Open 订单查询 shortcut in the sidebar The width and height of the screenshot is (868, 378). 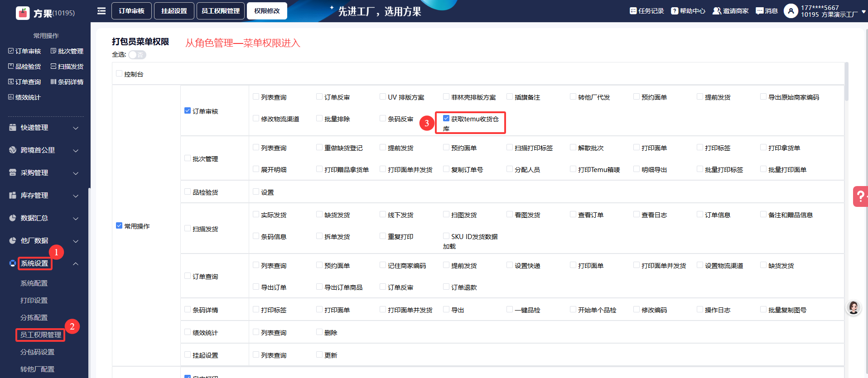pos(24,82)
